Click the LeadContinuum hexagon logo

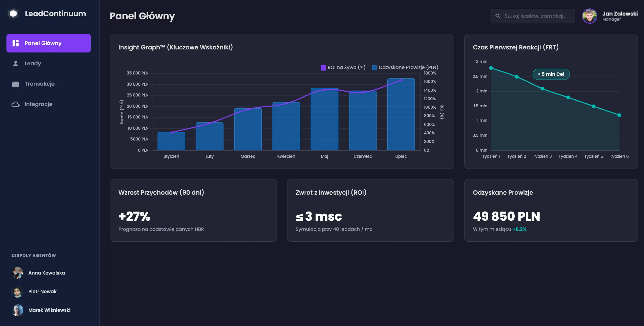pos(13,14)
